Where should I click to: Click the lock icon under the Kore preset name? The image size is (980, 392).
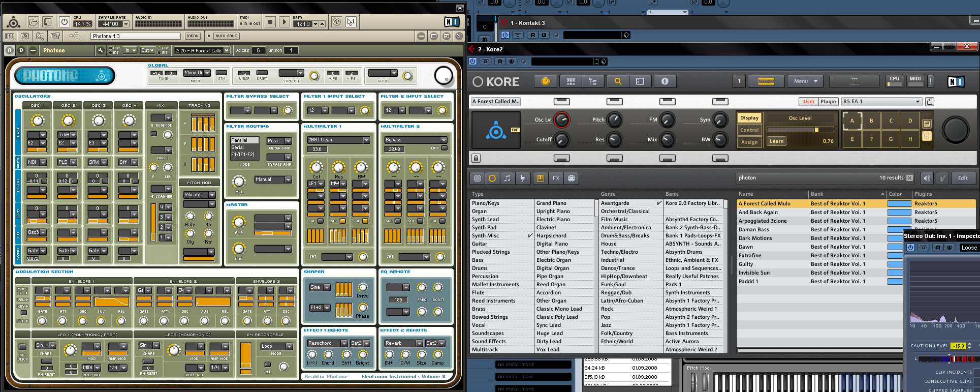point(476,158)
